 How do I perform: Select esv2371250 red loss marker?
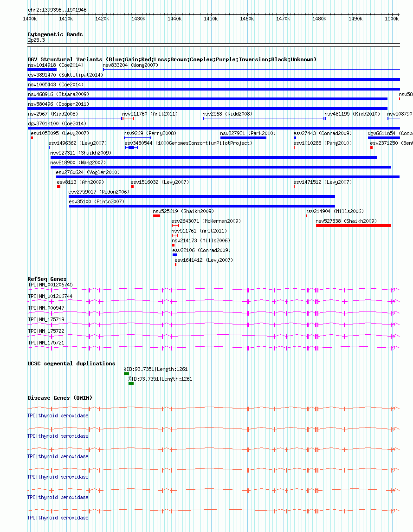tap(372, 148)
